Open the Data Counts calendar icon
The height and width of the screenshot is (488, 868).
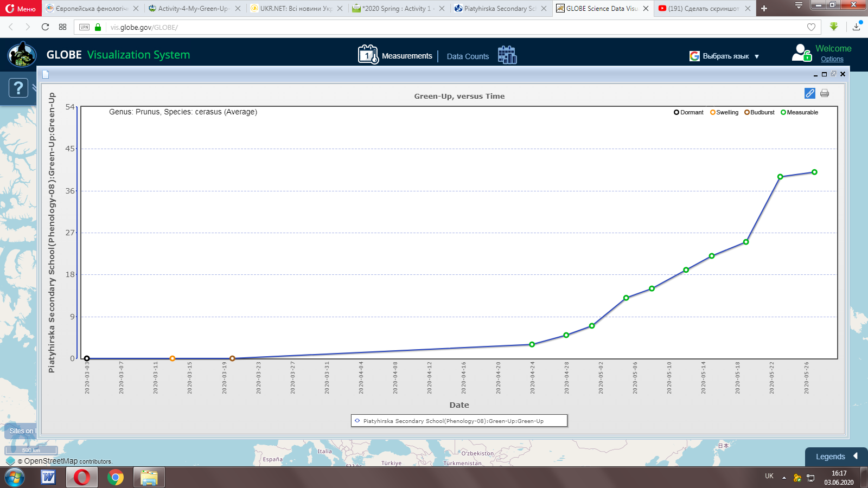point(507,55)
